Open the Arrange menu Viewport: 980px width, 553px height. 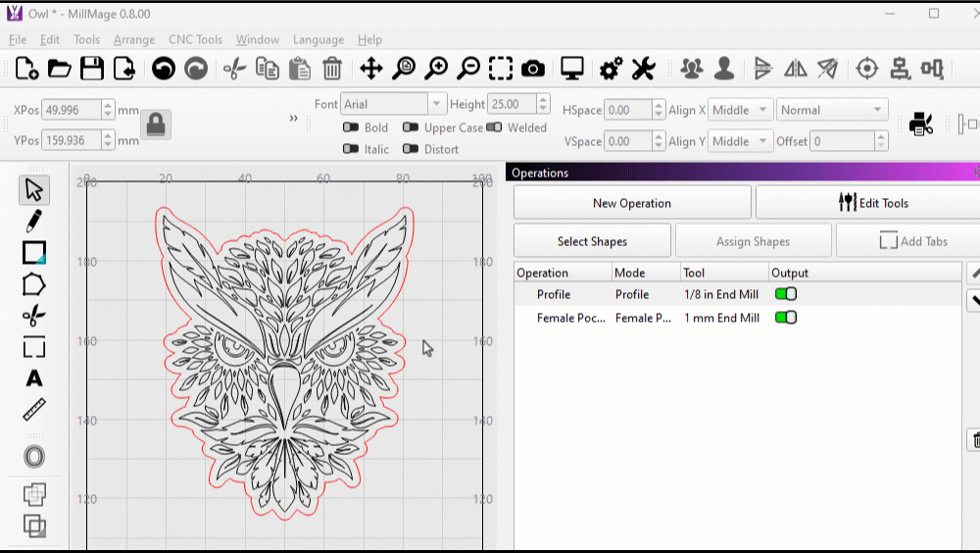tap(134, 39)
